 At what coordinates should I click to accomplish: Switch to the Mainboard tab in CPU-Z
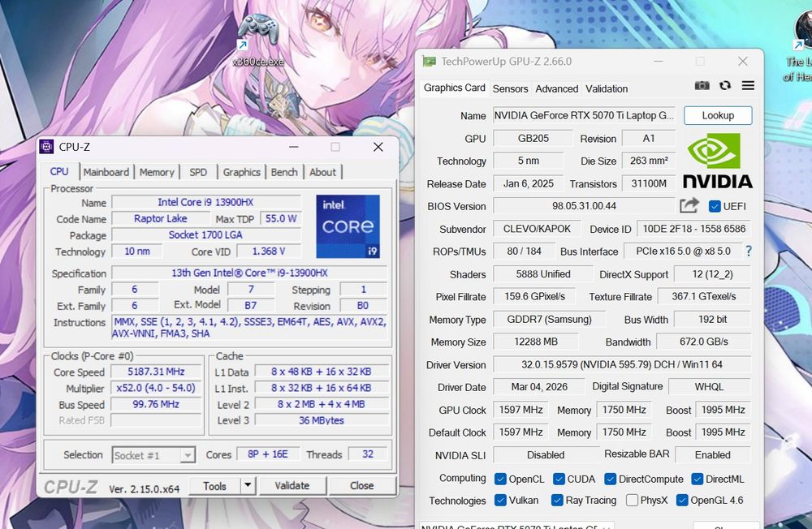tap(106, 172)
